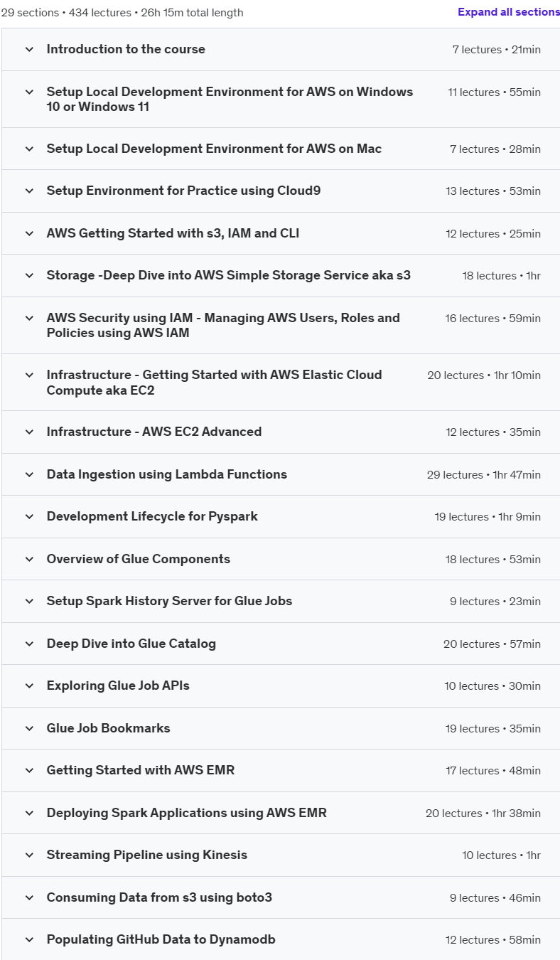The height and width of the screenshot is (960, 560).
Task: Open the Introduction to the course section title
Action: pyautogui.click(x=126, y=49)
